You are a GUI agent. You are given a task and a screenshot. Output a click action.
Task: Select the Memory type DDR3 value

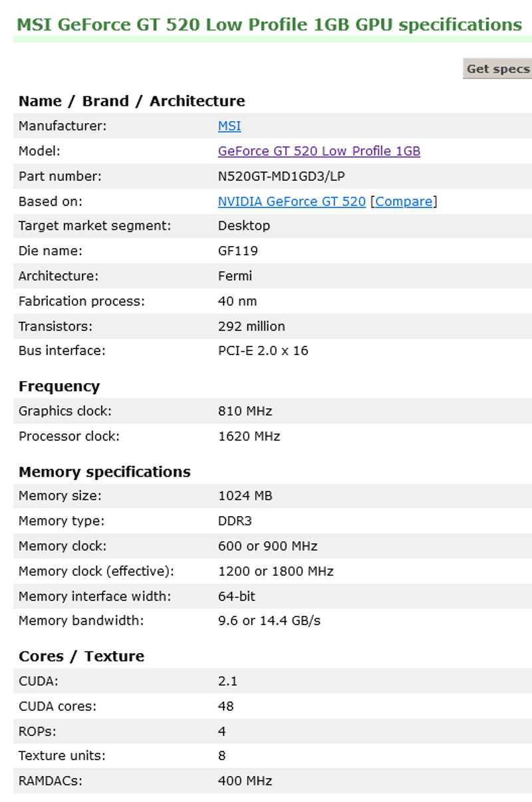coord(235,521)
